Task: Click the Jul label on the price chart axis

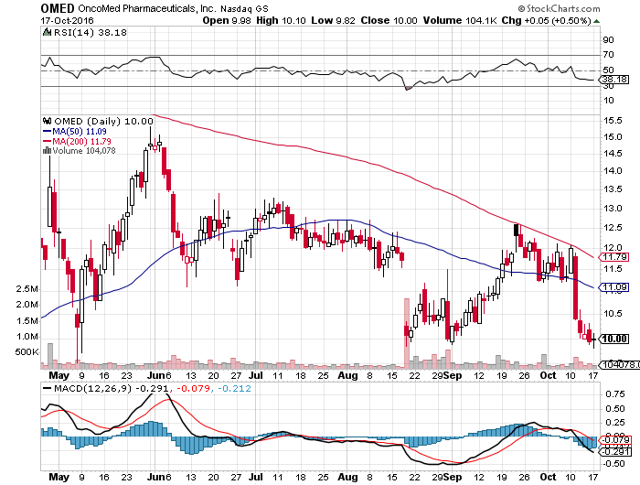Action: pos(256,375)
